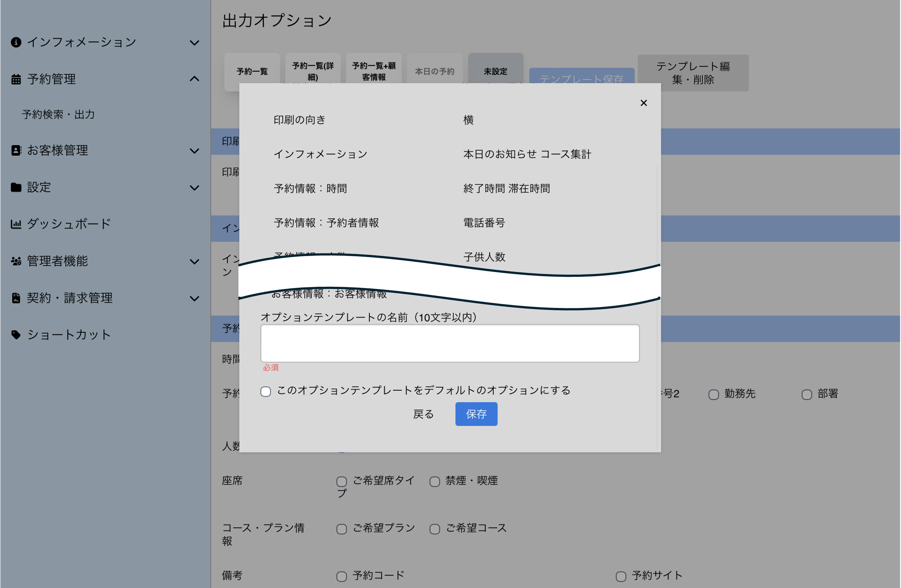This screenshot has width=901, height=588.
Task: Toggle the 予約サイト checkbox
Action: point(621,576)
